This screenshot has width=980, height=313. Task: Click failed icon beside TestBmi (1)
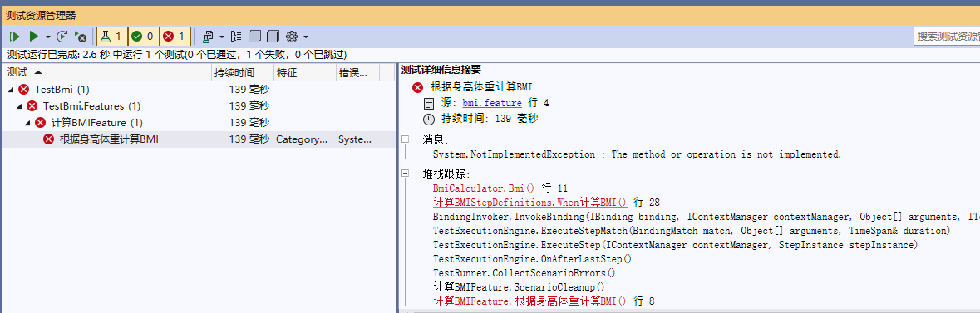24,90
